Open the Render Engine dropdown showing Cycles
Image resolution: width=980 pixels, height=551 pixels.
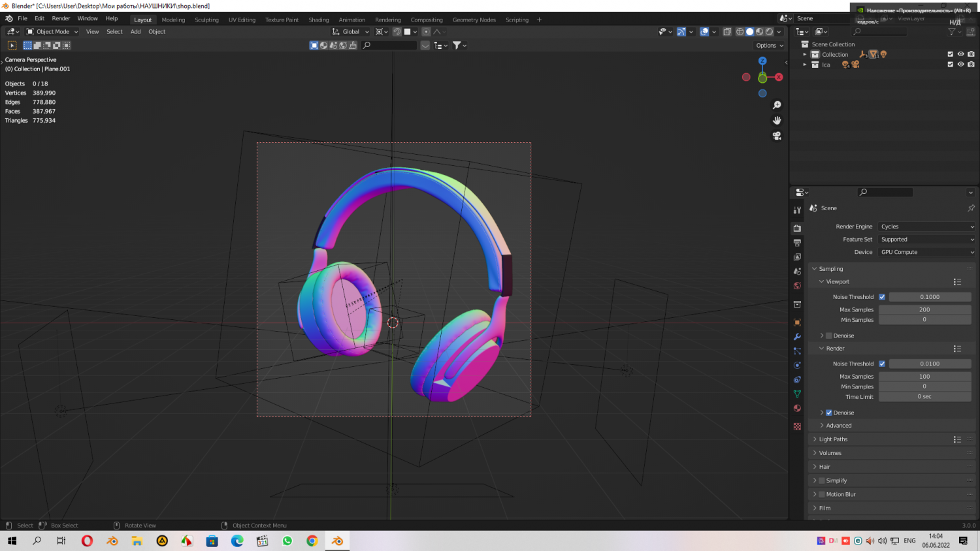point(926,226)
